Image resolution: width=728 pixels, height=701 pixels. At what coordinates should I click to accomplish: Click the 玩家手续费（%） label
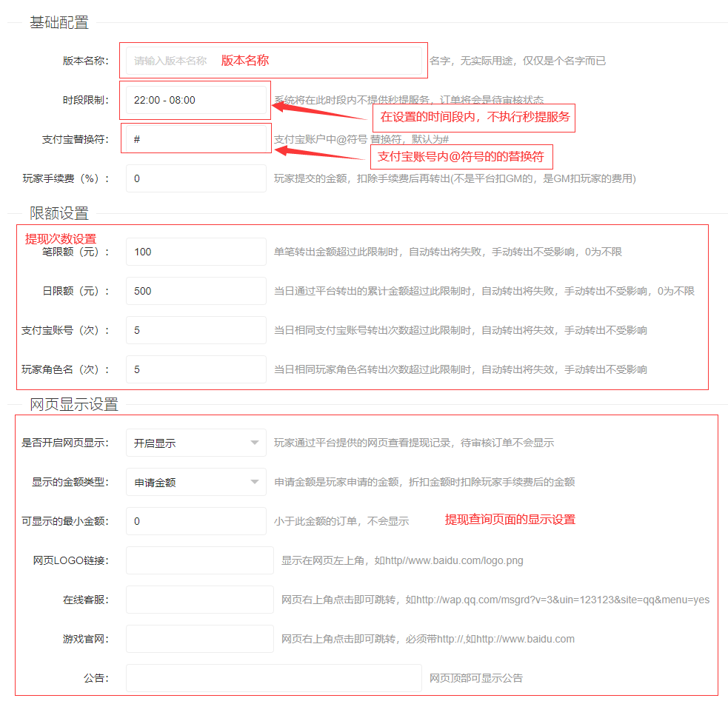(65, 178)
